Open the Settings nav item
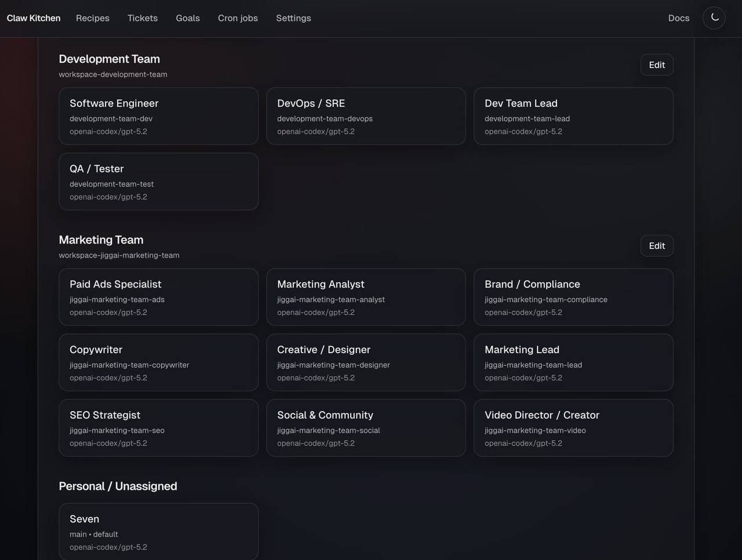 pos(293,18)
